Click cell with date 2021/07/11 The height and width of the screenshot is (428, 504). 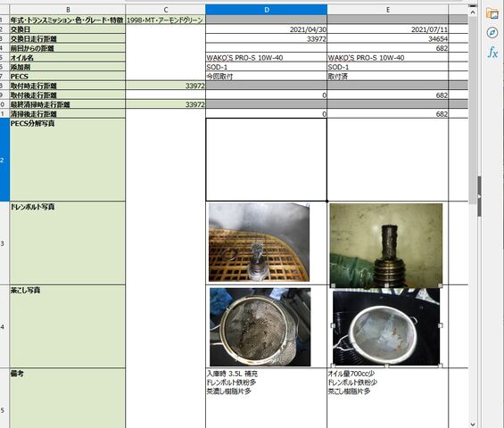tap(388, 29)
